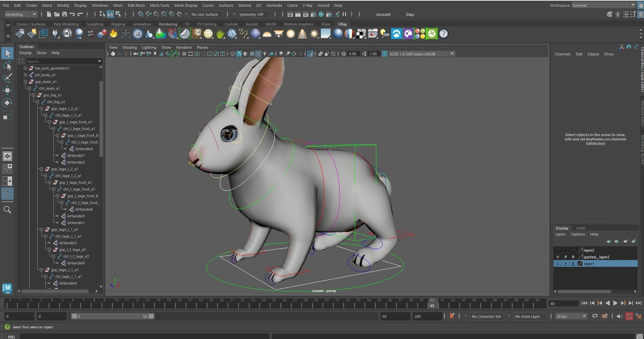This screenshot has width=644, height=339.
Task: Click the new scene icon
Action: click(x=49, y=14)
